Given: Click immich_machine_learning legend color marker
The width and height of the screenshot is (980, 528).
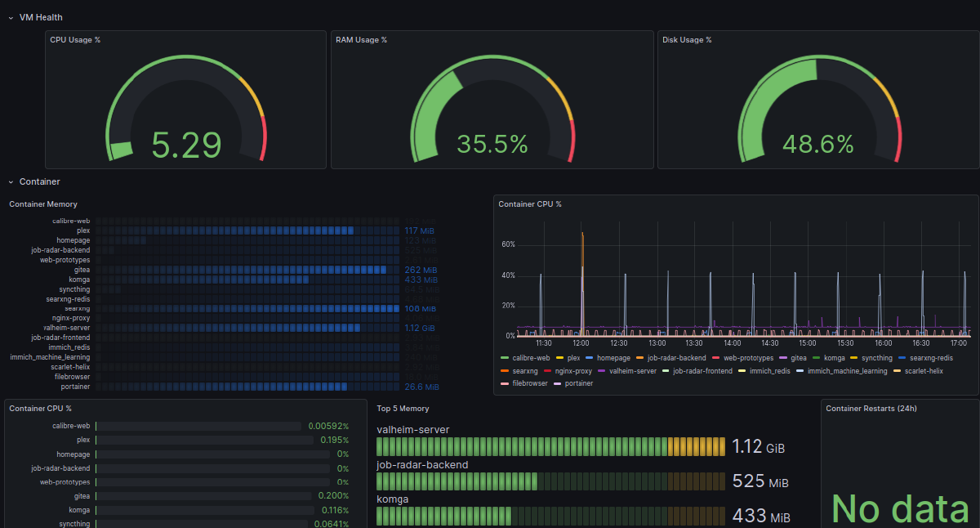Looking at the screenshot, I should [801, 371].
